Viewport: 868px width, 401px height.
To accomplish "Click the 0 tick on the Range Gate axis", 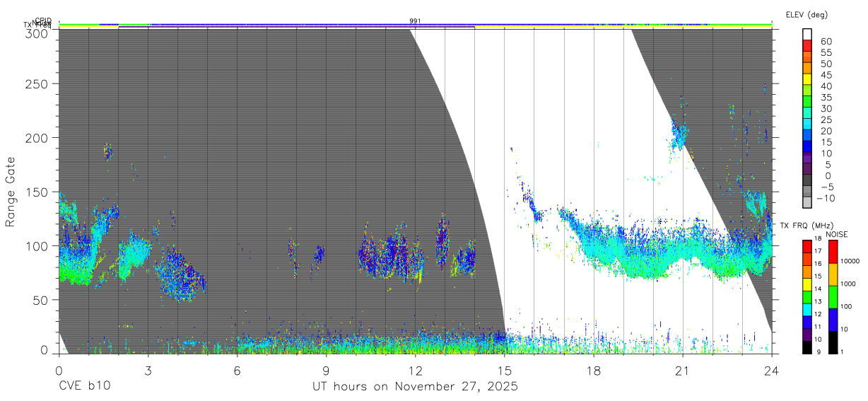I will click(44, 349).
